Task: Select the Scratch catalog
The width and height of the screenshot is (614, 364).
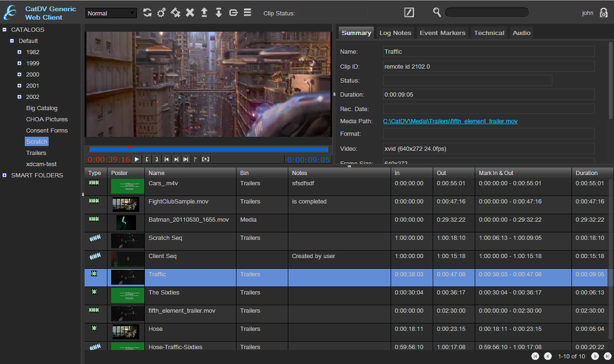Action: [x=36, y=141]
